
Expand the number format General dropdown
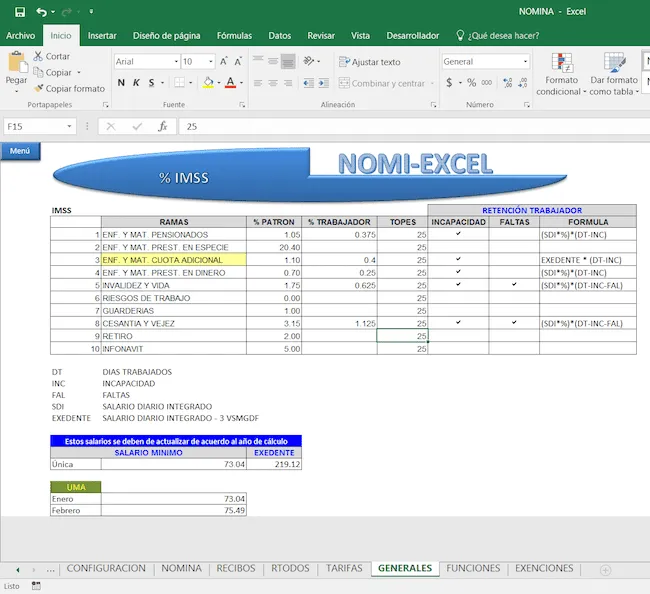[524, 62]
